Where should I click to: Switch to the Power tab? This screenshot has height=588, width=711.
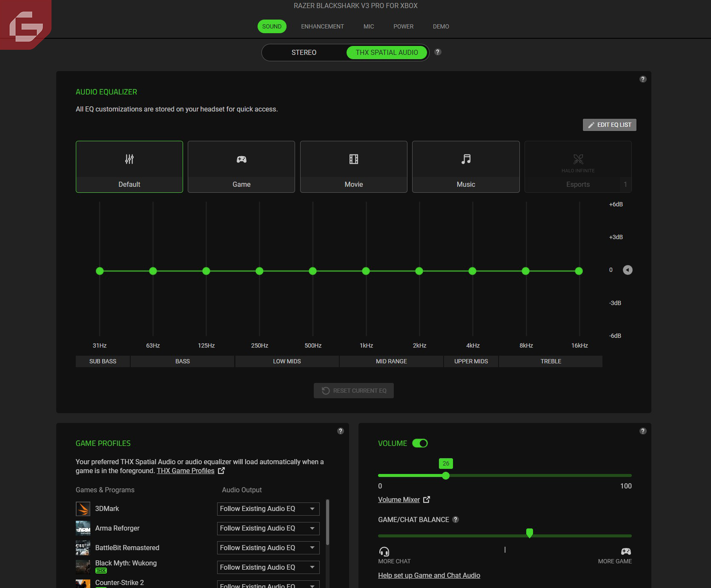coord(403,26)
